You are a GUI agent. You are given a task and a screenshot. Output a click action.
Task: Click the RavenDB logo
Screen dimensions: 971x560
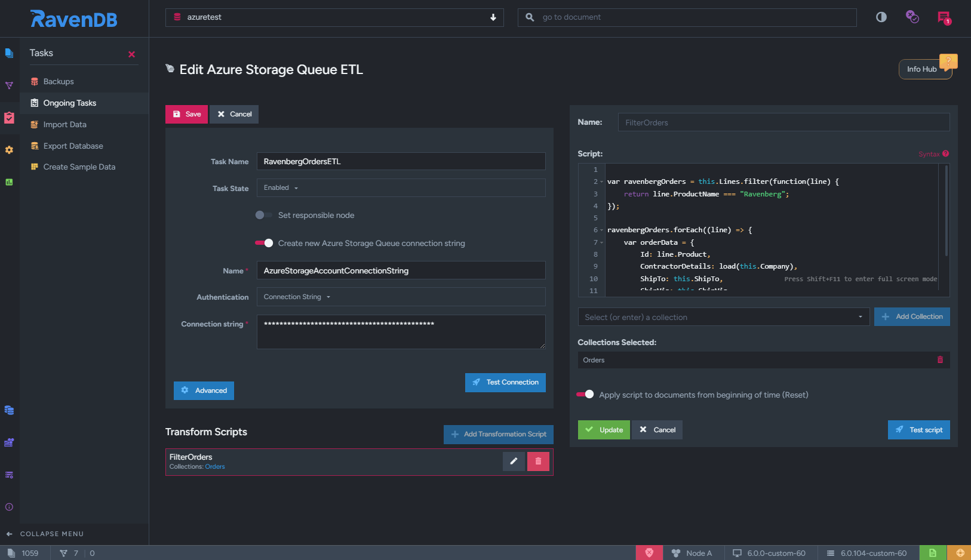click(73, 19)
